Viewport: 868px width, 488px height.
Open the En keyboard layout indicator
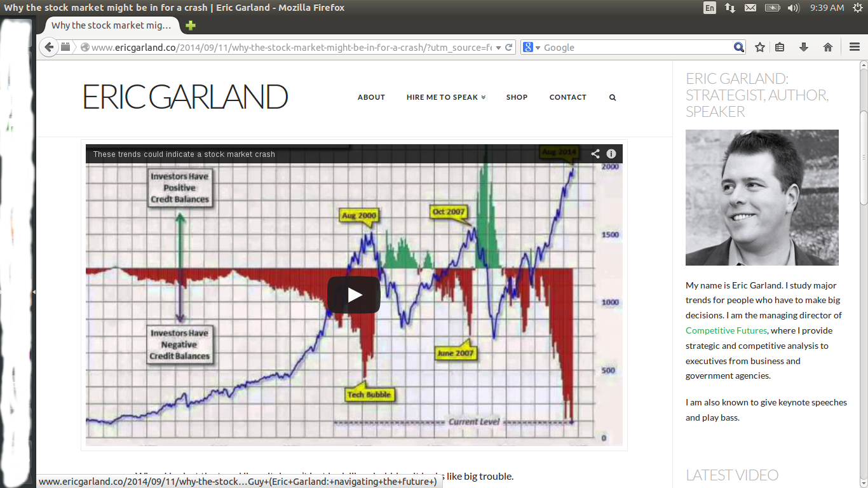(x=710, y=8)
